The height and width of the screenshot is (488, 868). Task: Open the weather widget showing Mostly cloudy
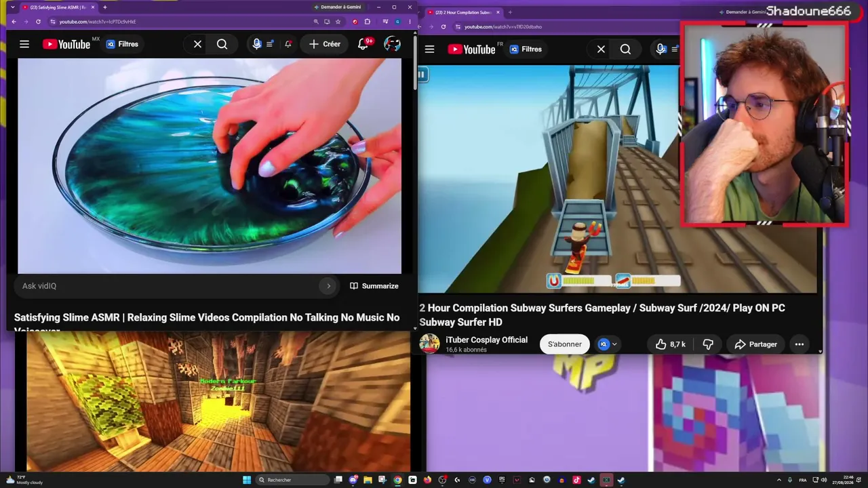coord(24,480)
